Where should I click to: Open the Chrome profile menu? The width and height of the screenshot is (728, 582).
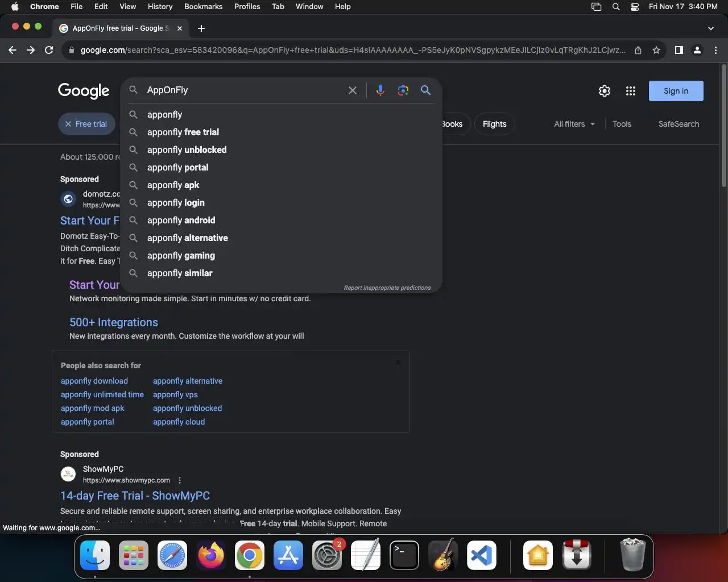point(697,50)
